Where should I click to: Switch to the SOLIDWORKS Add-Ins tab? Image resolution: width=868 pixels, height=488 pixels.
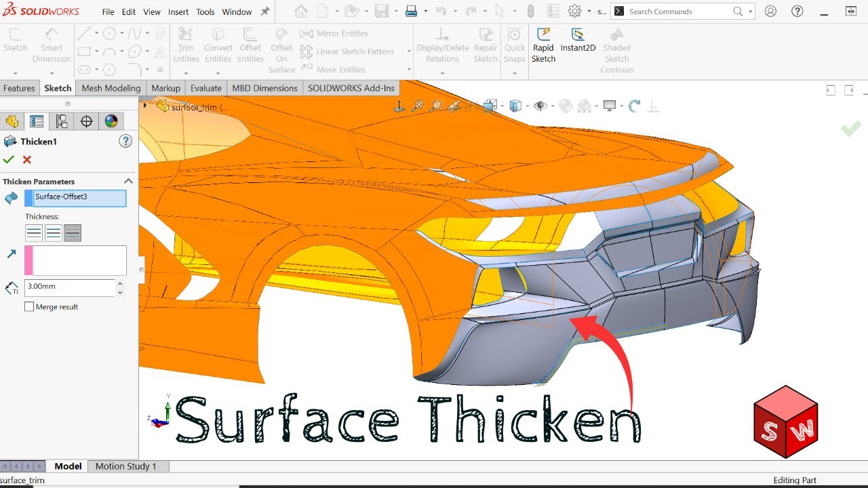pyautogui.click(x=351, y=88)
